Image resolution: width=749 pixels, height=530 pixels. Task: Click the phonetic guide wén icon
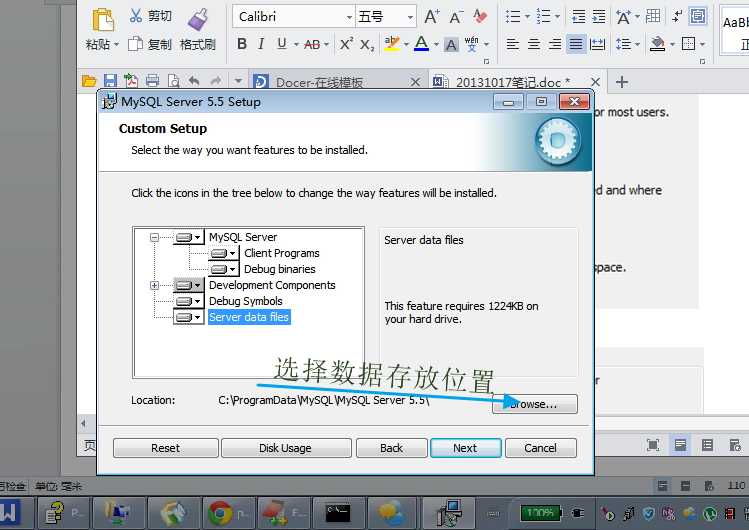click(x=471, y=44)
